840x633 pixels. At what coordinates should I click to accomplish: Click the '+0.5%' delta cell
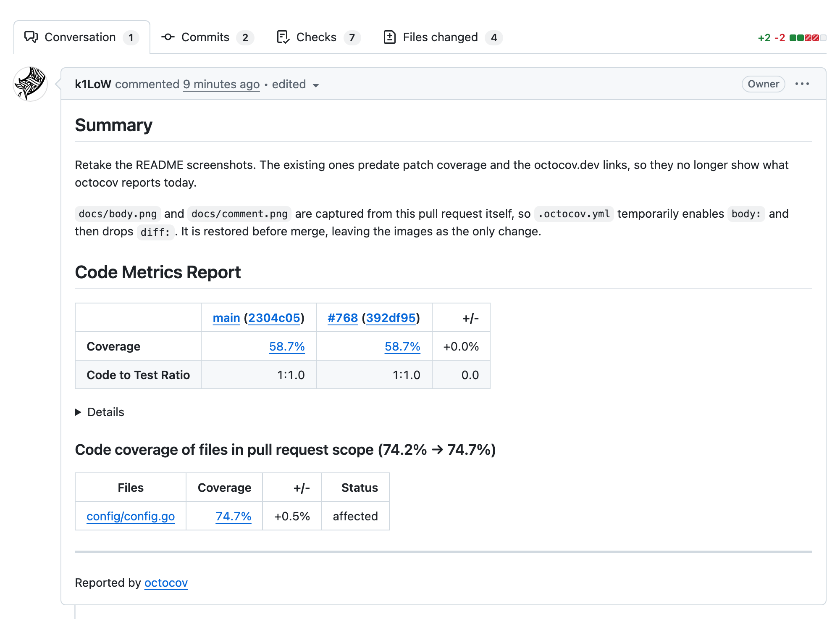[292, 516]
